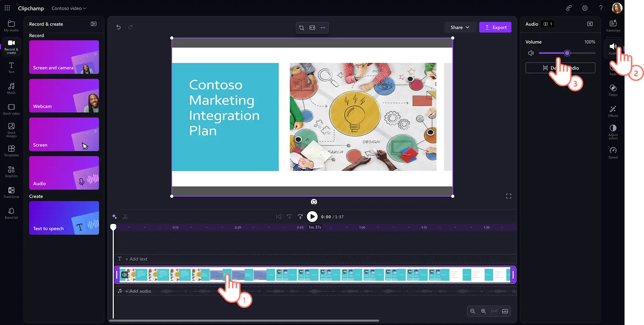Choose the Audio recording card

[x=64, y=173]
